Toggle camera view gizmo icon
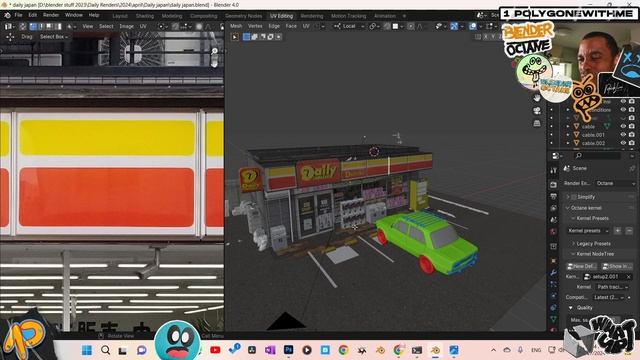 (x=537, y=111)
